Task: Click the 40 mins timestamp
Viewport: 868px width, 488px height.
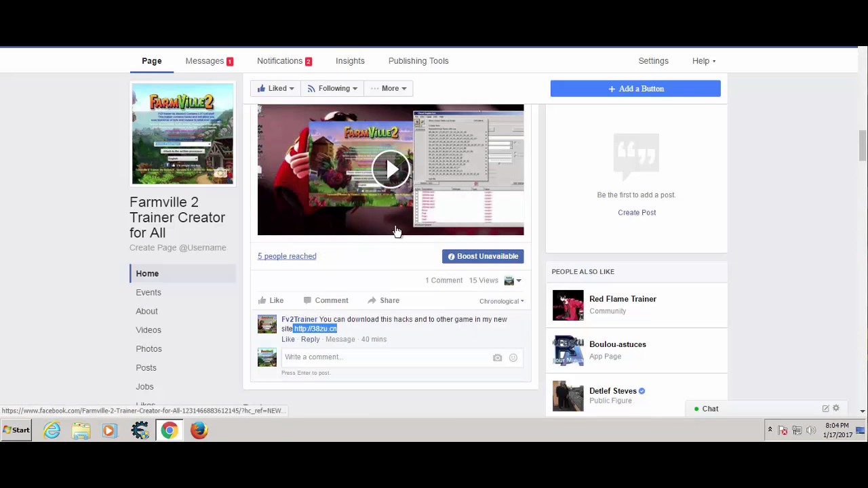Action: click(x=374, y=340)
